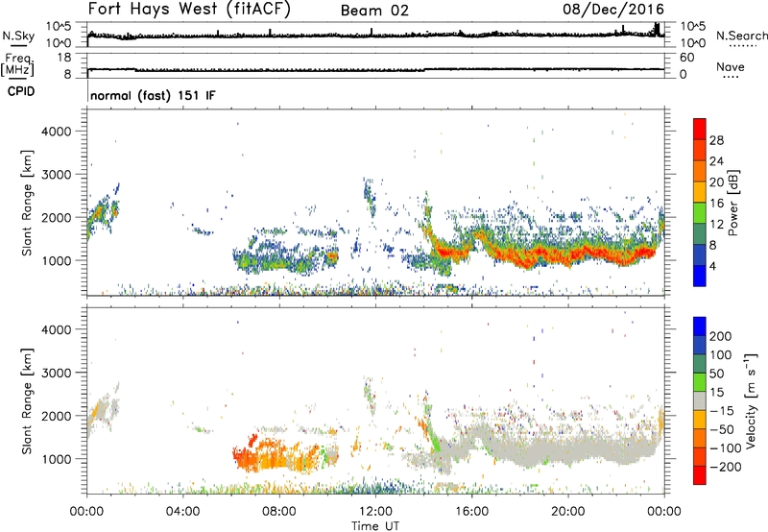Click the blue bottom of power color bar
Image resolution: width=768 pixels, height=532 pixels.
700,277
